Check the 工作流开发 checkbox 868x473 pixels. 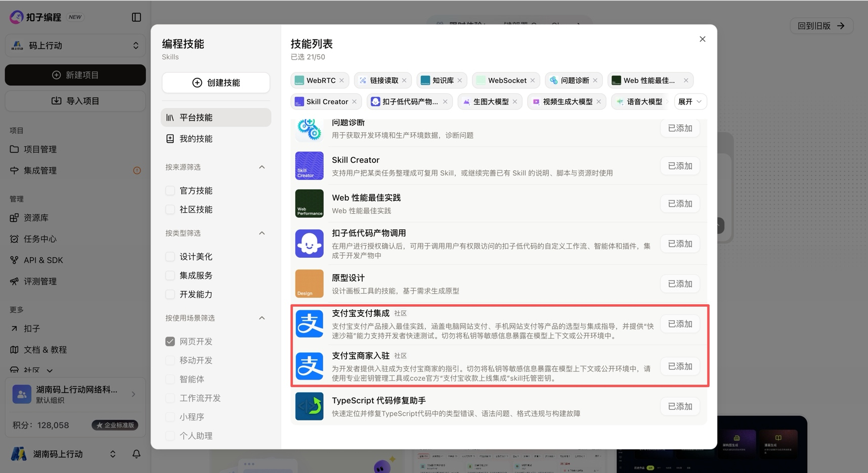pyautogui.click(x=170, y=398)
